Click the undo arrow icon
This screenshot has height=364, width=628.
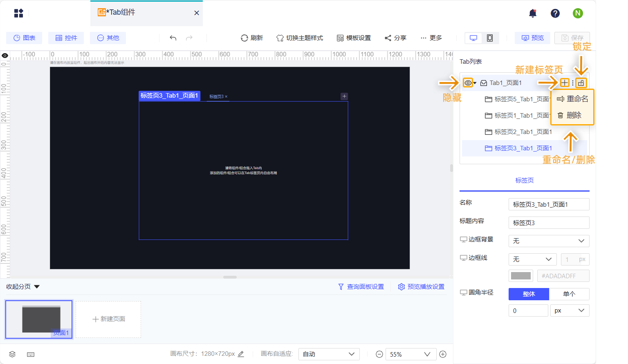(173, 38)
